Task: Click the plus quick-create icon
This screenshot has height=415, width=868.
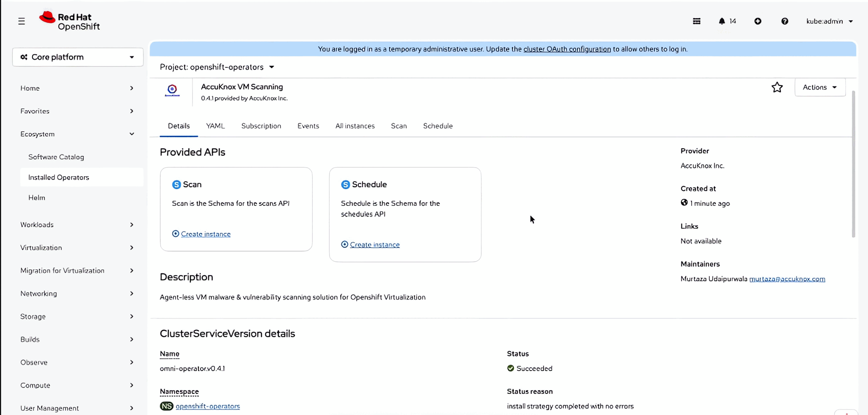Action: (758, 21)
